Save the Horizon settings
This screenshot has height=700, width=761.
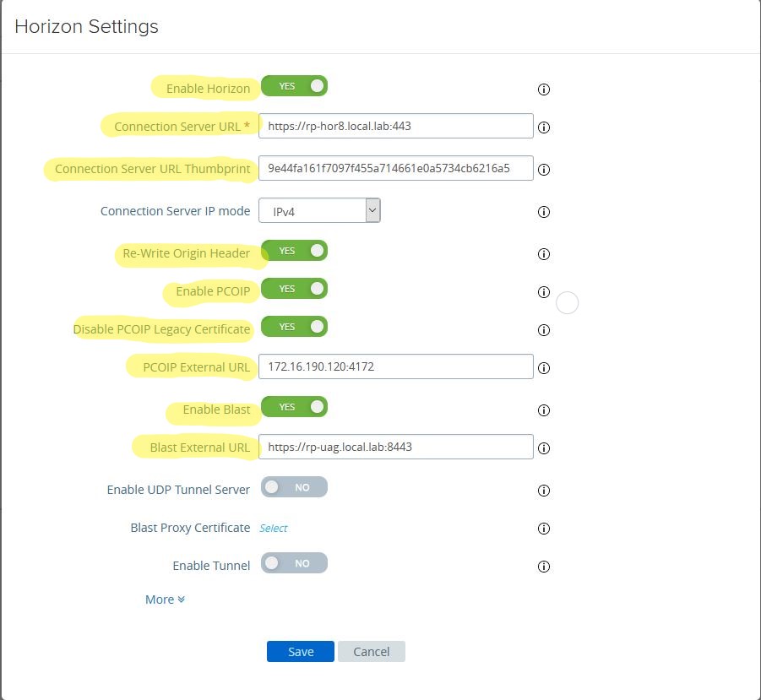[x=301, y=652]
